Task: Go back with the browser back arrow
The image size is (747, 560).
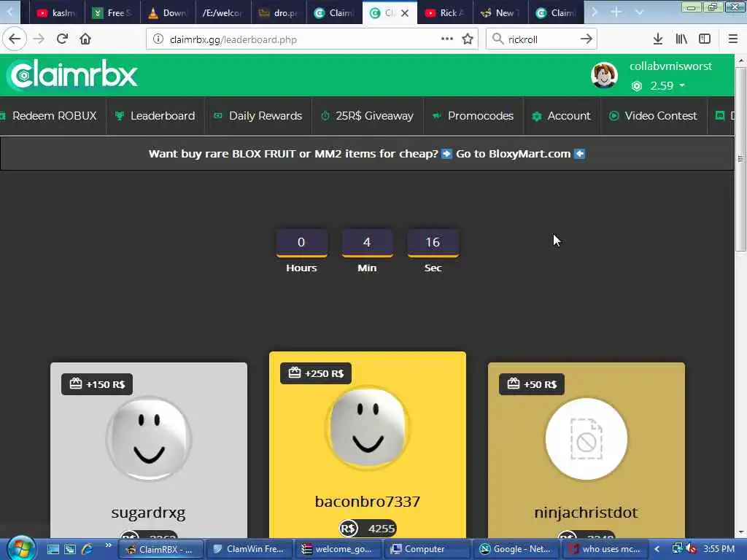Action: [x=15, y=39]
